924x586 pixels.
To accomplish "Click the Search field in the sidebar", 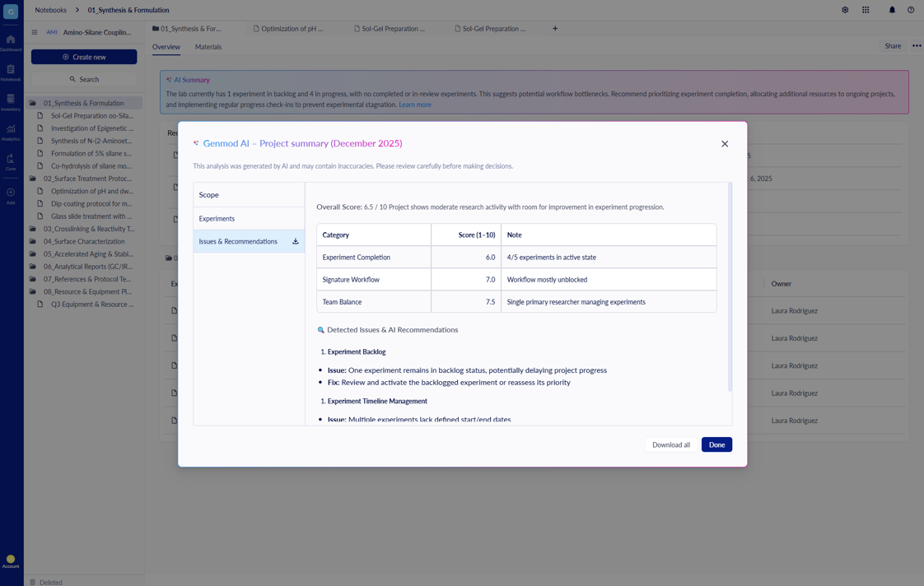I will pyautogui.click(x=84, y=79).
